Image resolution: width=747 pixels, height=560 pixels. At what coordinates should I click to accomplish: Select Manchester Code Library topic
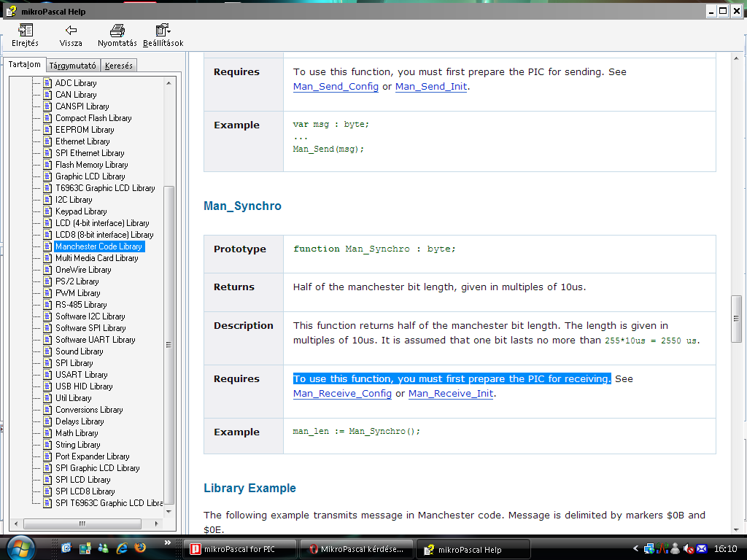tap(99, 246)
